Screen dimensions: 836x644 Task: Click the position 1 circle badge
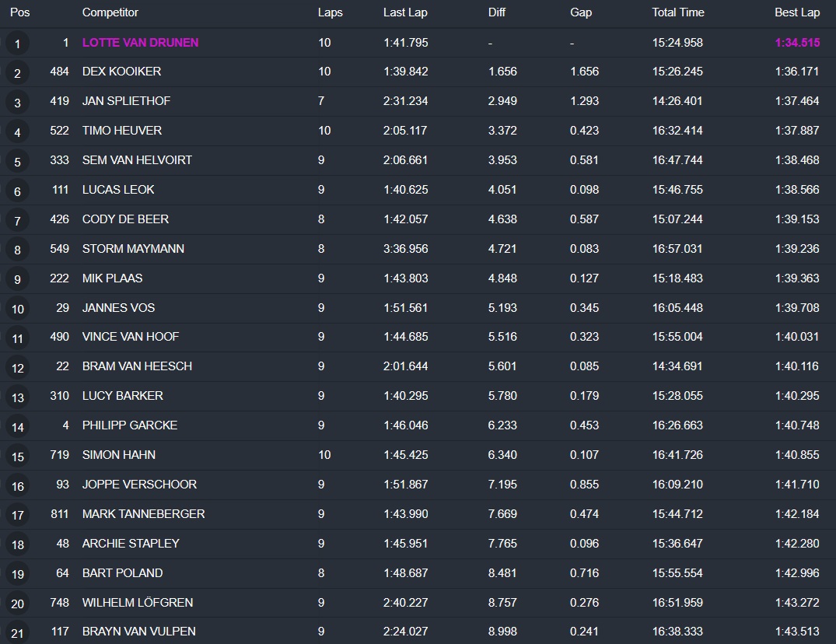point(17,44)
